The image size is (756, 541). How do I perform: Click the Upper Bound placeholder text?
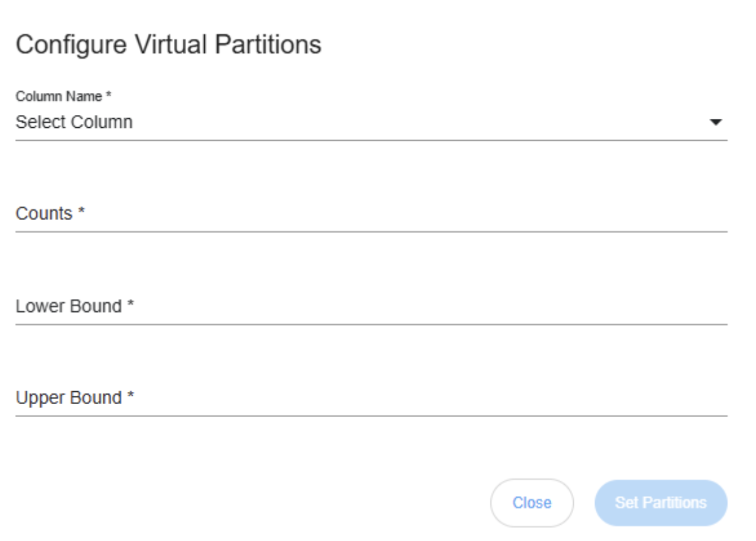pos(68,398)
